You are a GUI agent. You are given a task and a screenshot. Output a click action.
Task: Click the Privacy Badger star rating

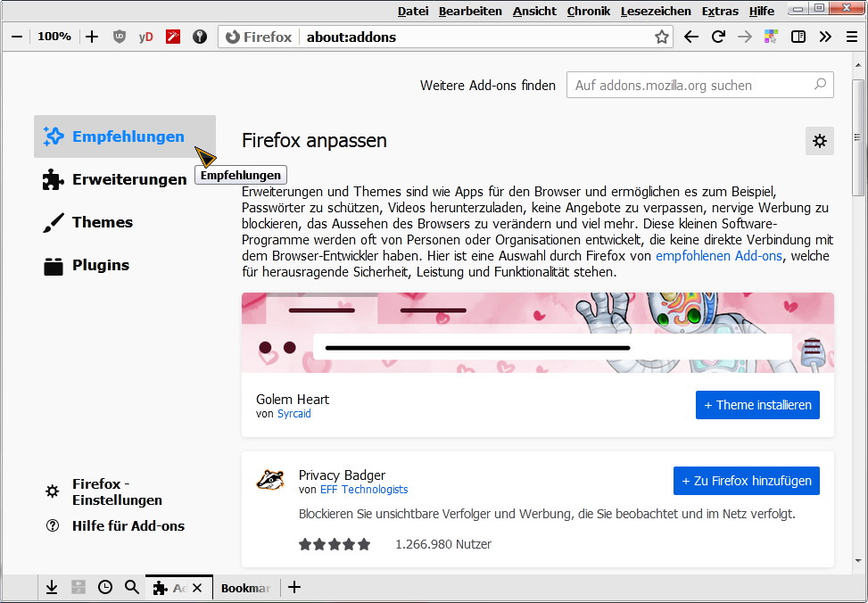point(335,544)
